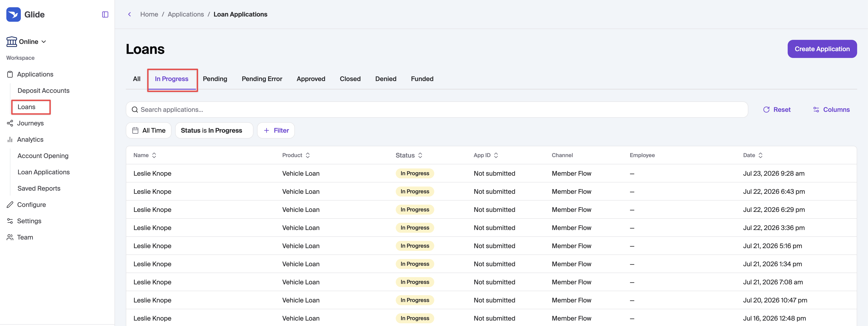
Task: Open Settings in the sidebar
Action: pos(29,221)
